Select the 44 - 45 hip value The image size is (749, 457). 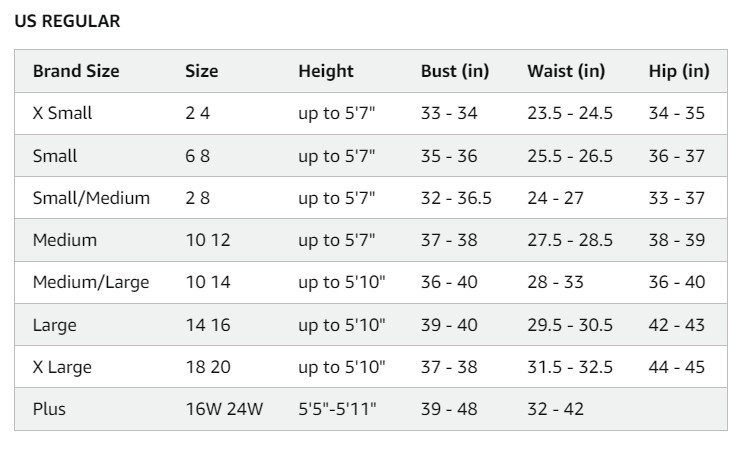(676, 367)
